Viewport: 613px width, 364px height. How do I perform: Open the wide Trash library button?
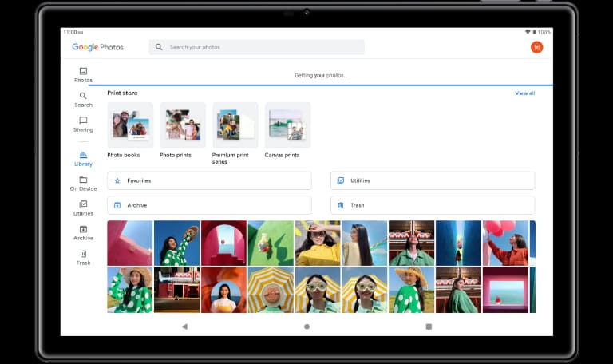point(433,205)
